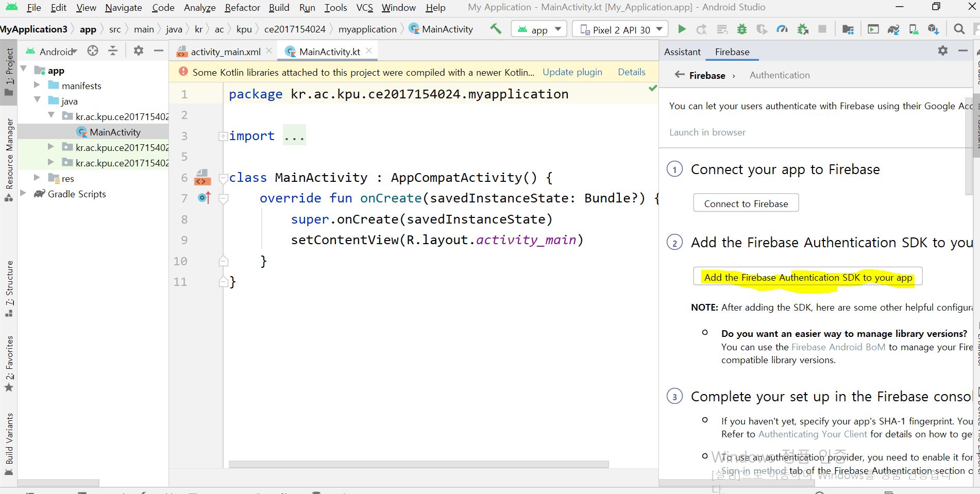
Task: Click the Stop square icon
Action: pos(823,29)
